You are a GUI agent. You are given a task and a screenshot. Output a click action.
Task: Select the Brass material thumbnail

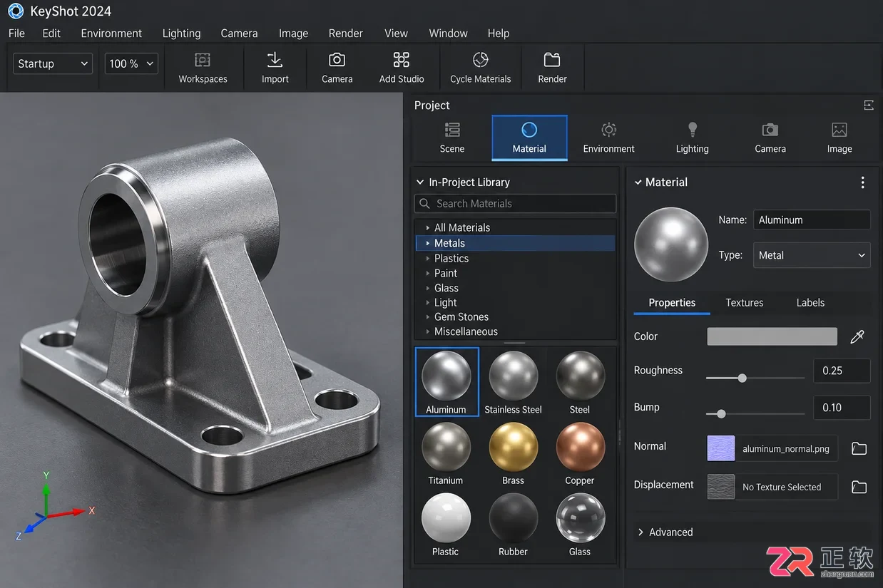tap(513, 448)
